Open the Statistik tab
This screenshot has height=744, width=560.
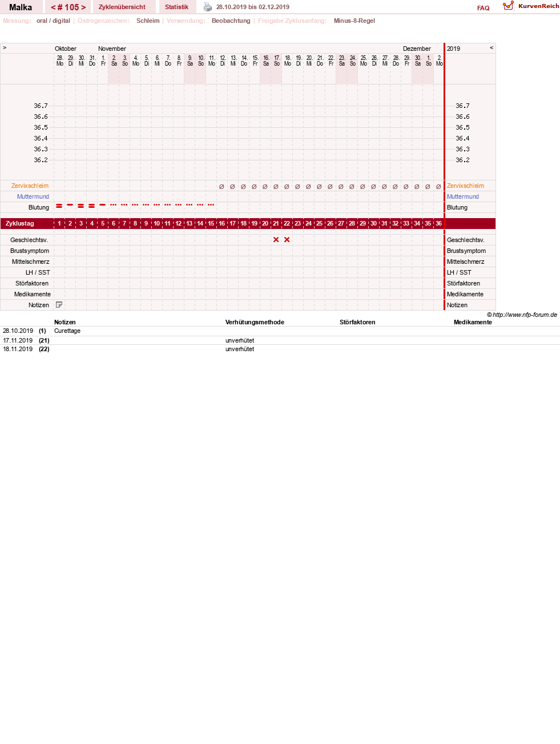click(176, 7)
